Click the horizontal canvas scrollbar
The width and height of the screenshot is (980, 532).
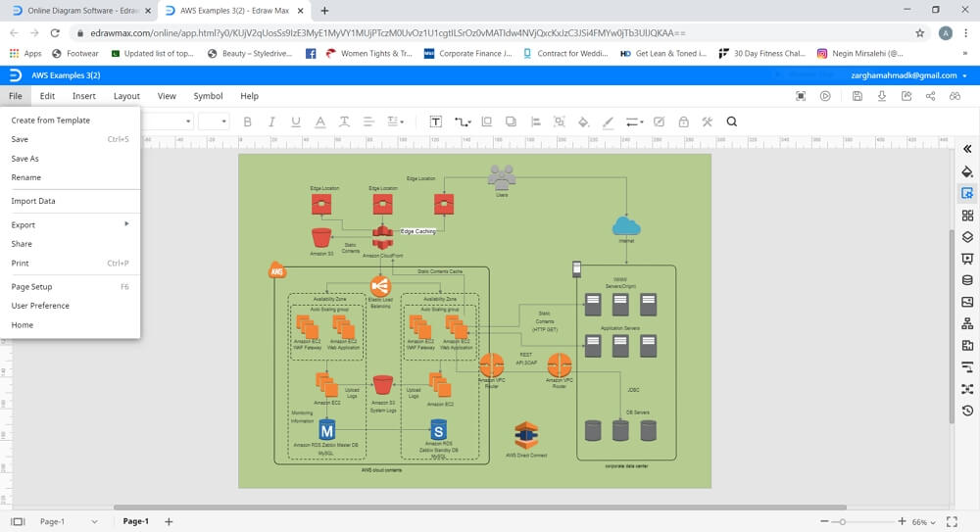click(x=480, y=508)
